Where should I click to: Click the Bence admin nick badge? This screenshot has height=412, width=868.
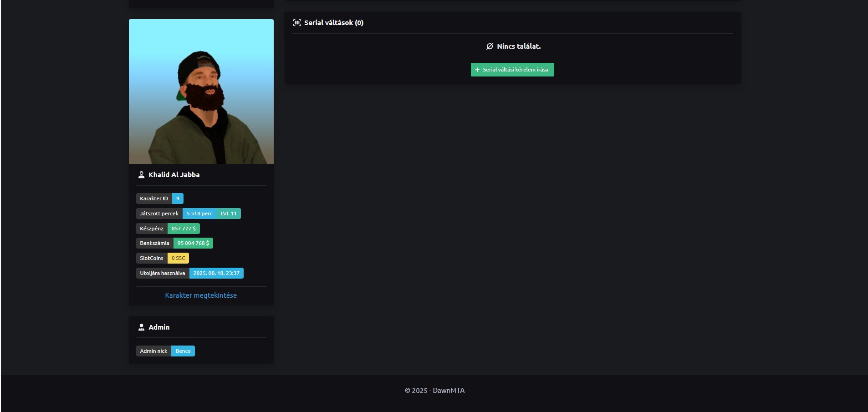tap(183, 351)
